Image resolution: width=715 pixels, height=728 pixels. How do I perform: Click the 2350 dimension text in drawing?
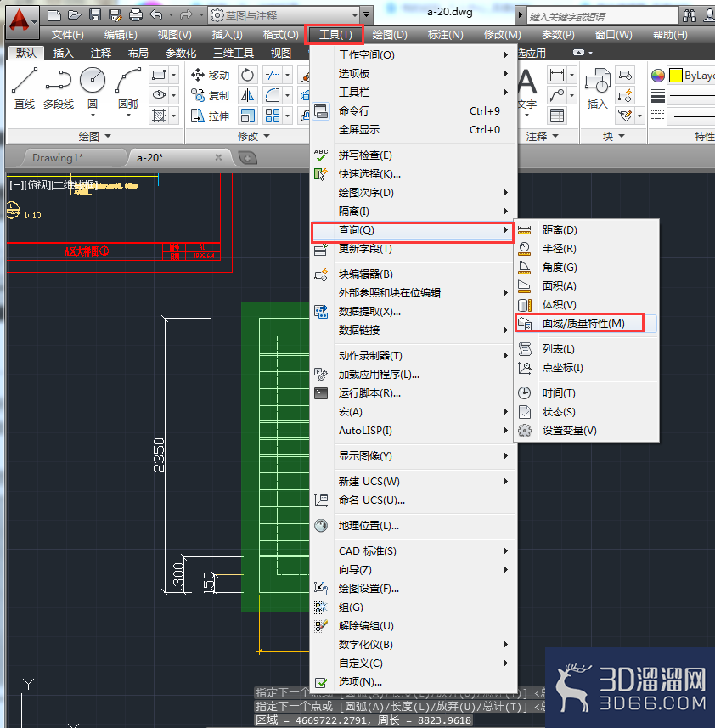click(x=159, y=455)
